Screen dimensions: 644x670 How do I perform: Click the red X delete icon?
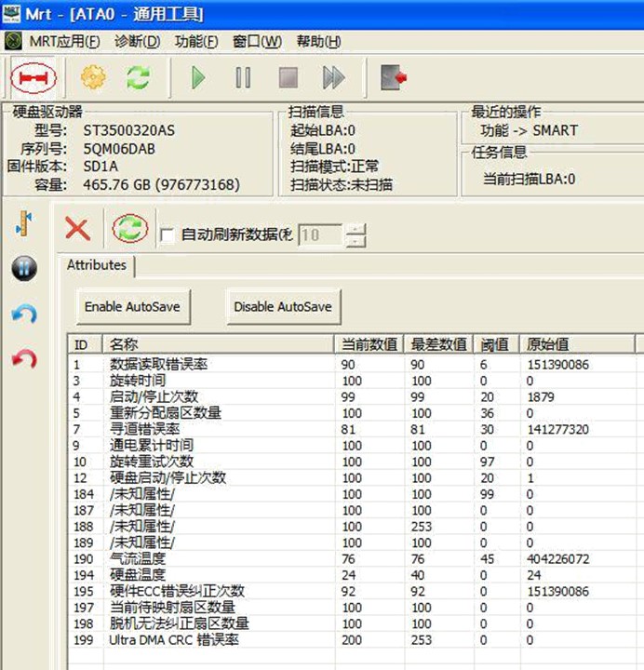coord(78,229)
